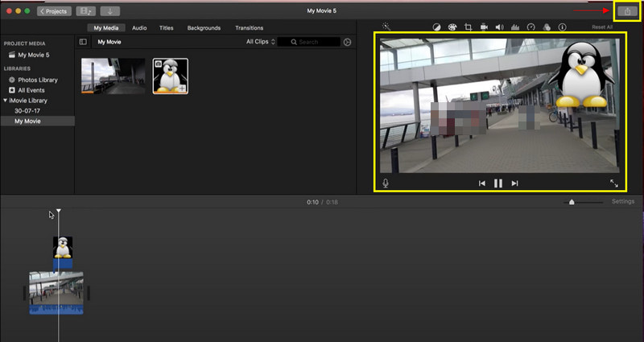Select the walkway video clip in timeline

56,293
